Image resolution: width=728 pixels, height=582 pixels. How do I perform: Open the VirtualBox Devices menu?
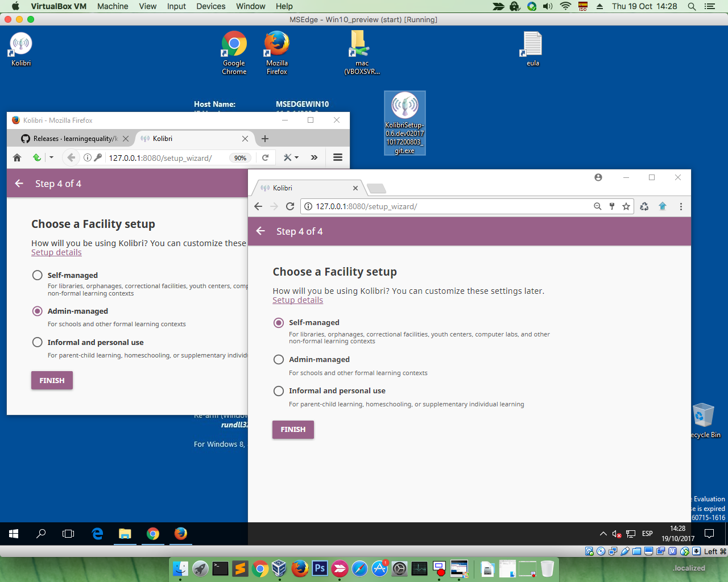(x=210, y=6)
